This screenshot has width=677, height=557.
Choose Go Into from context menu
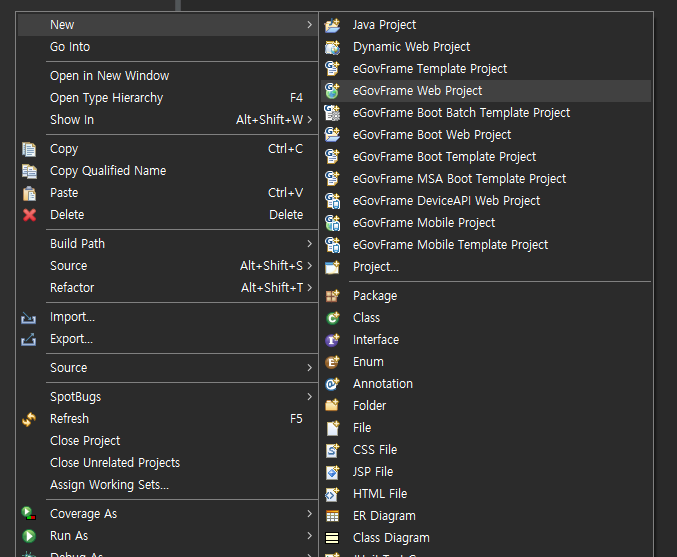70,47
